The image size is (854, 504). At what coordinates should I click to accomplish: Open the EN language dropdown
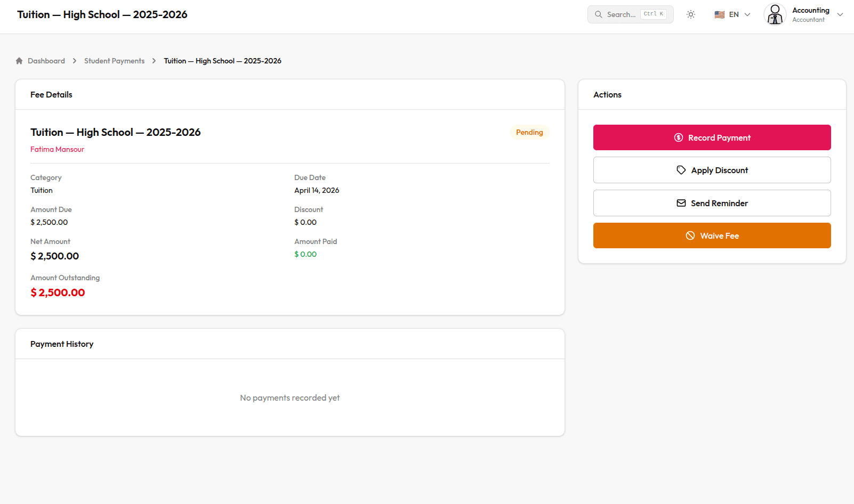732,14
